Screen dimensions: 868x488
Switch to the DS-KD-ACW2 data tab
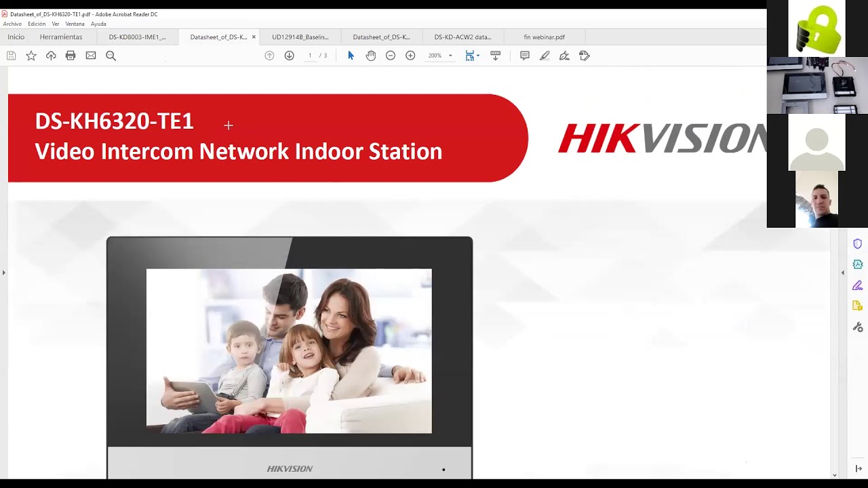click(462, 37)
